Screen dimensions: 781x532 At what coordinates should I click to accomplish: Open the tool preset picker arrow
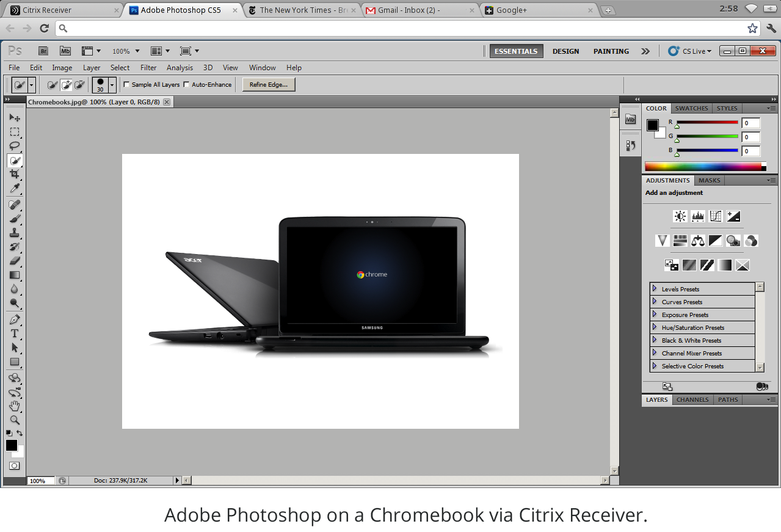click(x=32, y=85)
